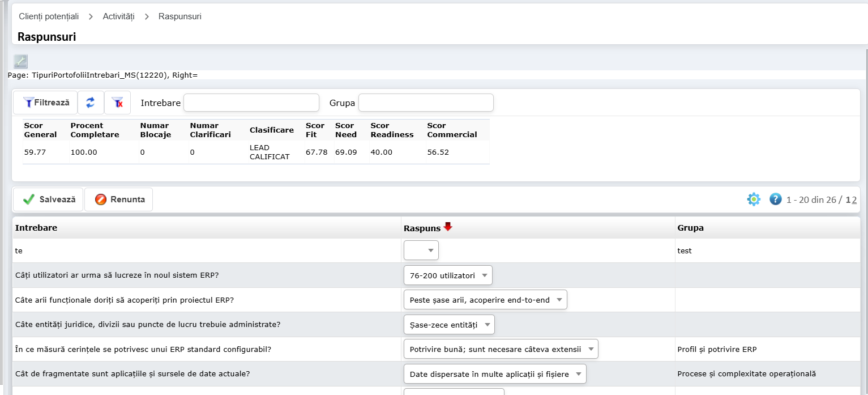Viewport: 868px width, 395px height.
Task: Click the 67.78 Scor Fit value
Action: 317,152
